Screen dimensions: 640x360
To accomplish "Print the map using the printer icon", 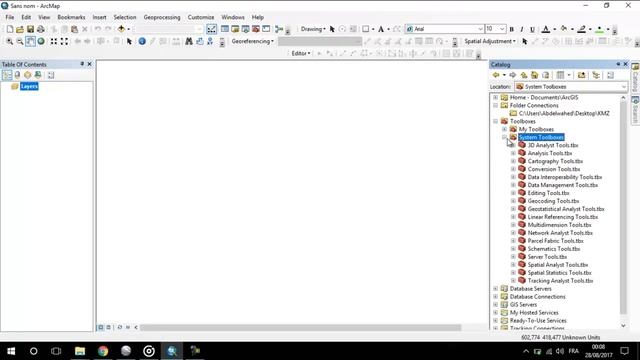I will [41, 29].
